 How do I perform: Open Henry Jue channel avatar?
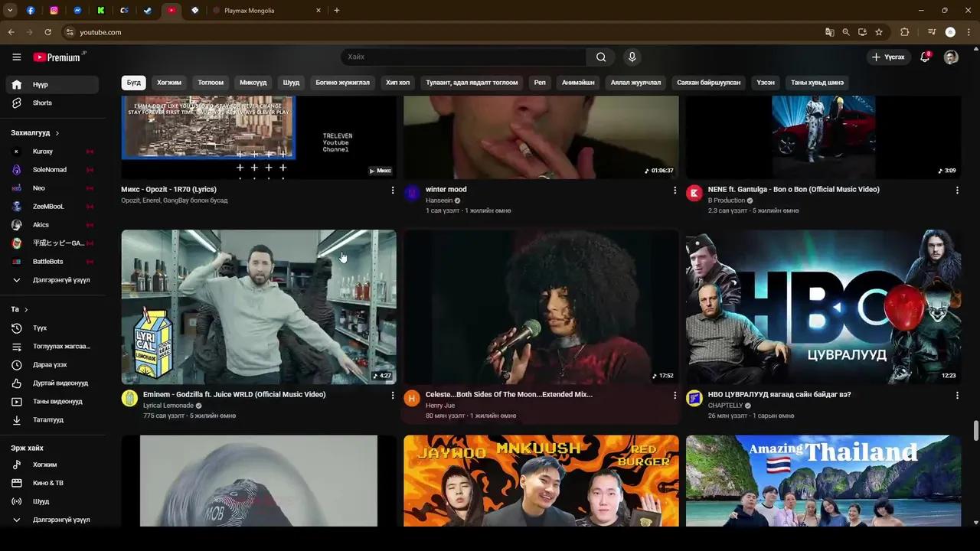point(412,398)
